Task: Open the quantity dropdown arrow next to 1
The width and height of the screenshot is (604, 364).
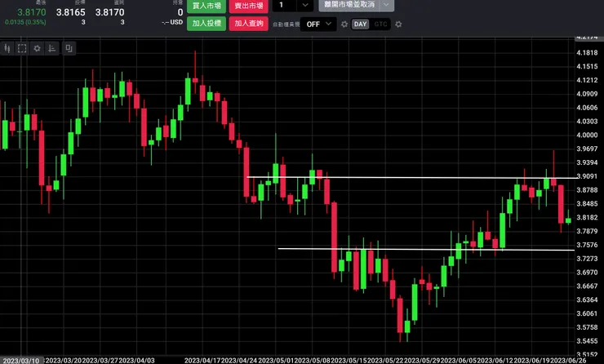Action: tap(305, 5)
